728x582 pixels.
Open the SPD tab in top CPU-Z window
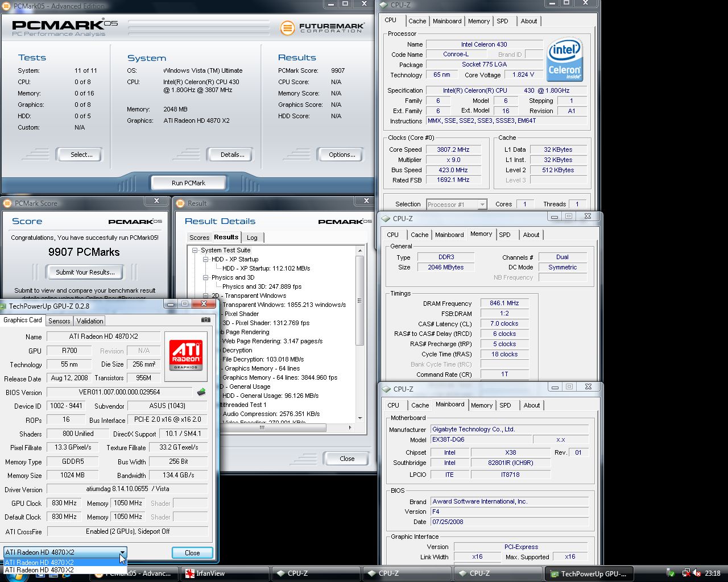502,21
